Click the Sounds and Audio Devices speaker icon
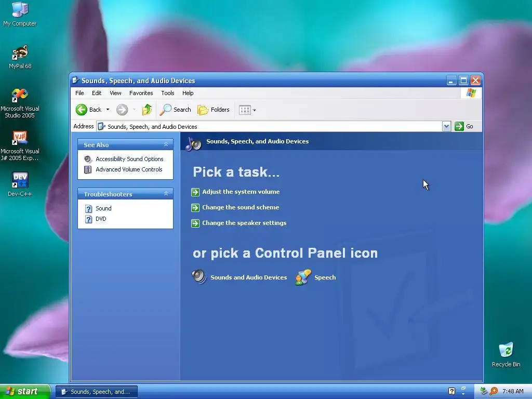Viewport: 532px width, 399px height. [199, 277]
